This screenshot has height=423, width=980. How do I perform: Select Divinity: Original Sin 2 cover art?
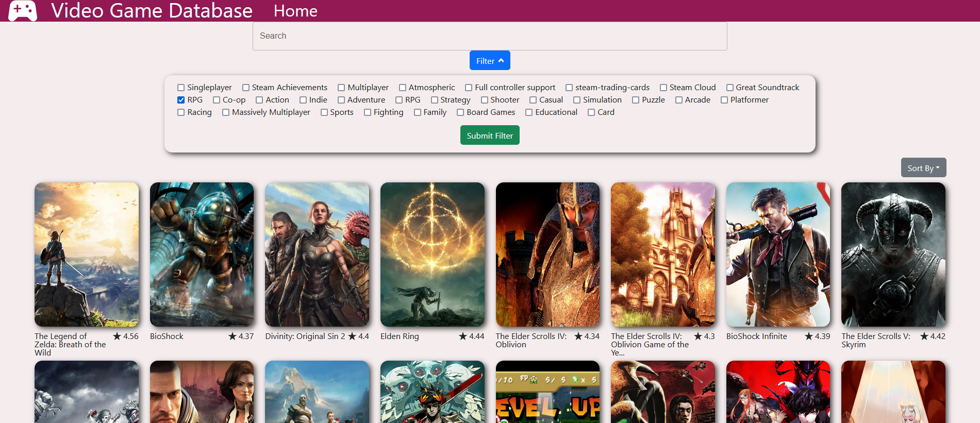[317, 255]
